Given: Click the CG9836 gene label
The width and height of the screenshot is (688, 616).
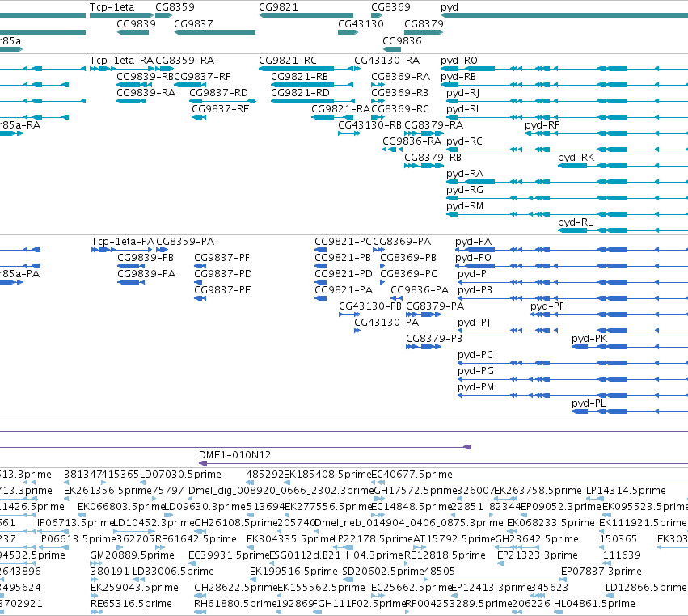Looking at the screenshot, I should [x=402, y=40].
